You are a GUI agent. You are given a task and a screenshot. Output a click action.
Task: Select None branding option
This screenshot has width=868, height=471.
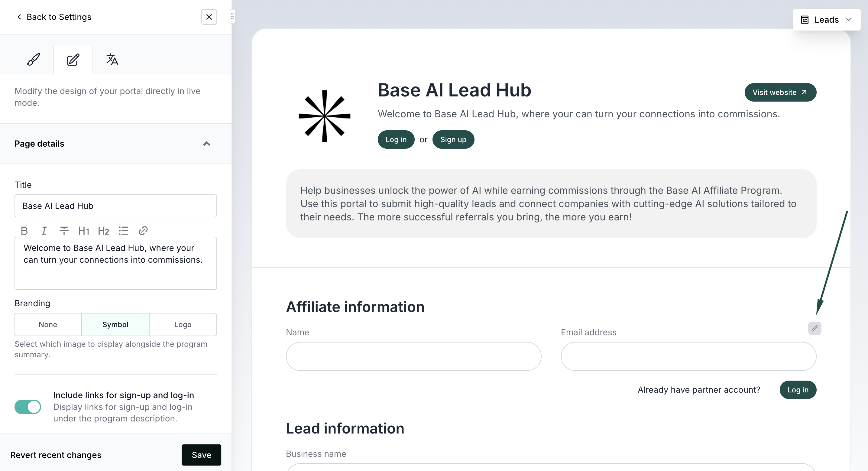point(48,324)
